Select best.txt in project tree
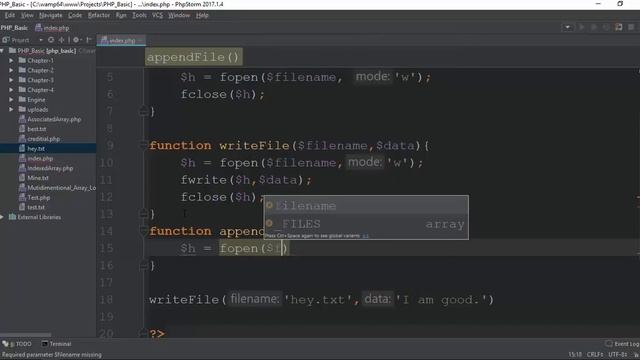Screen dimensions: 640x360 point(33,129)
